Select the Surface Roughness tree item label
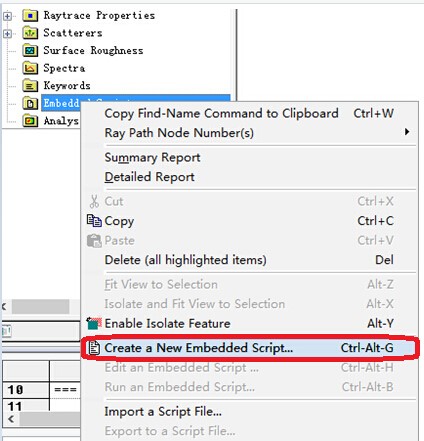Viewport: 424px width, 441px height. [x=93, y=51]
